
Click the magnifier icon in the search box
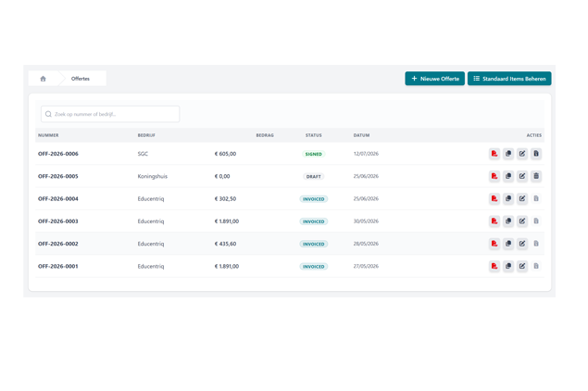coord(48,114)
